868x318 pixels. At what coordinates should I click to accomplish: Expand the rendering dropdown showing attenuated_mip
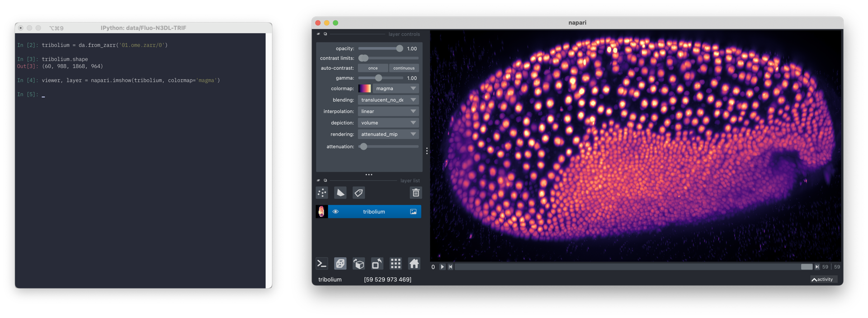[388, 134]
